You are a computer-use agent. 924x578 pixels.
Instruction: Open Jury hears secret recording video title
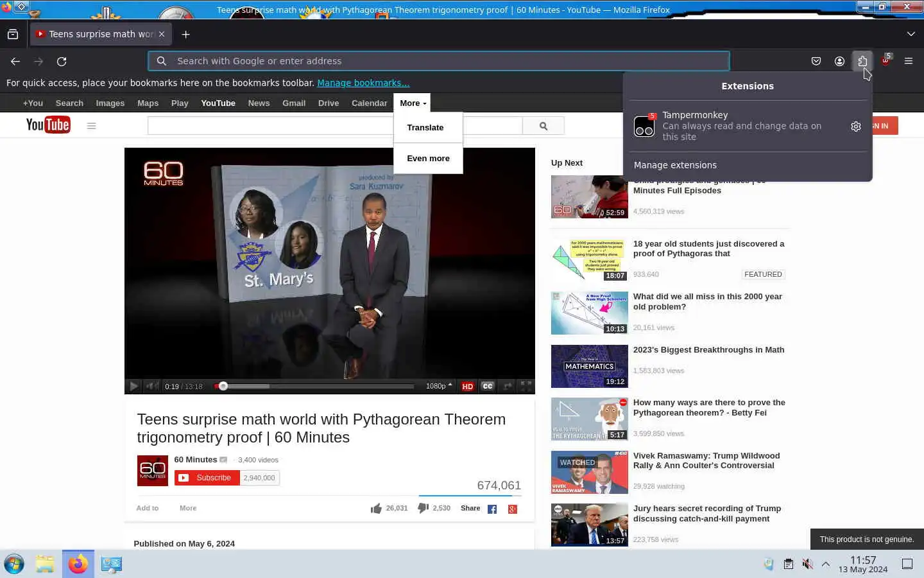coord(707,513)
